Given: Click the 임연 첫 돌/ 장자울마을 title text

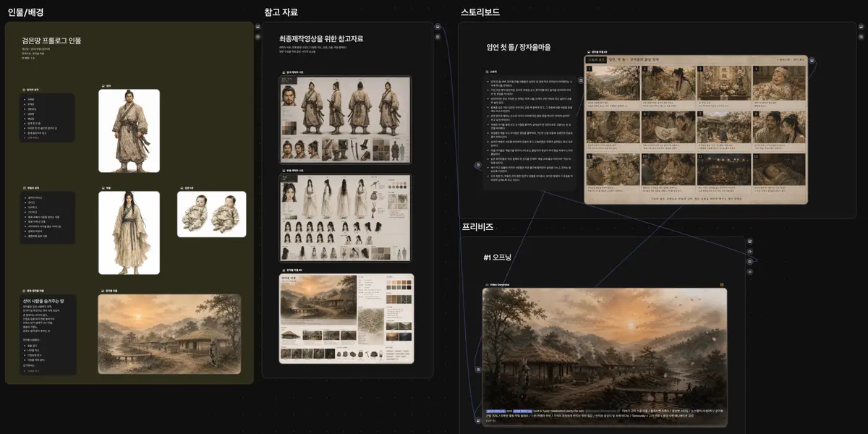Looking at the screenshot, I should 519,47.
